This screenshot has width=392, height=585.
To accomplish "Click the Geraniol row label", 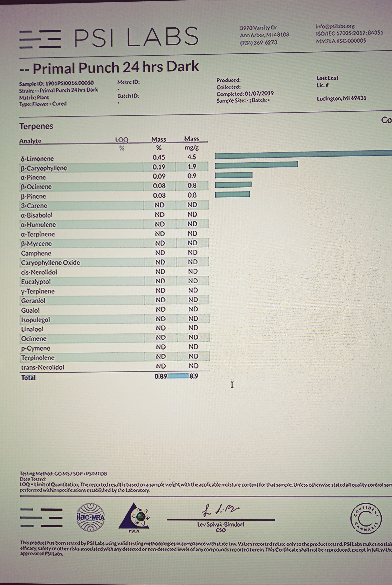I will pos(33,301).
